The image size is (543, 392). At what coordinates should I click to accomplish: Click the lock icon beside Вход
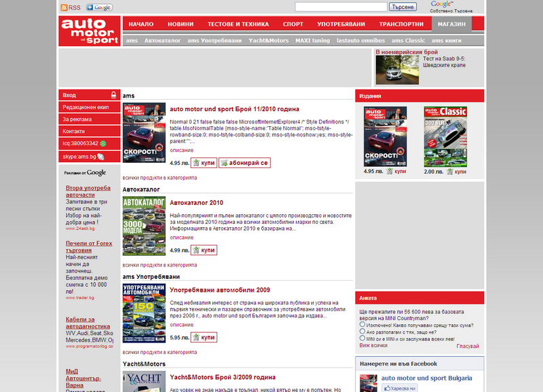[113, 95]
